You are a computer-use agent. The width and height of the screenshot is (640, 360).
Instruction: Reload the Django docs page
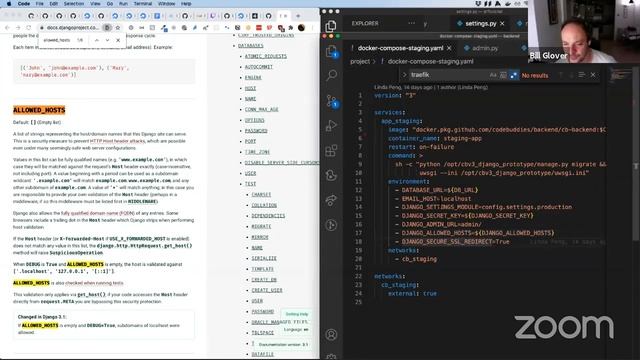point(29,28)
